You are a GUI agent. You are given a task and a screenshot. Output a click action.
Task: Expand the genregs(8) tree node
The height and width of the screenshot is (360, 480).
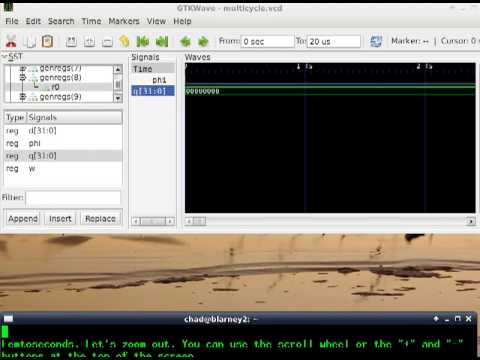pyautogui.click(x=23, y=78)
